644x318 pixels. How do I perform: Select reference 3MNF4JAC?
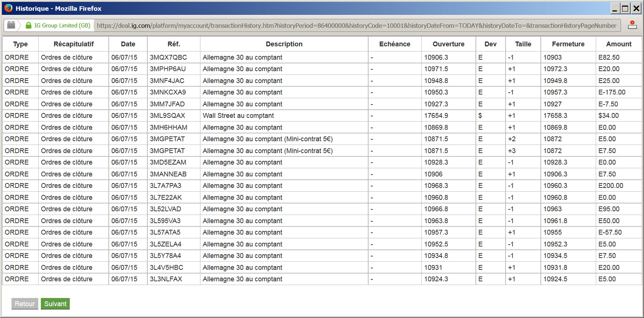click(x=167, y=81)
